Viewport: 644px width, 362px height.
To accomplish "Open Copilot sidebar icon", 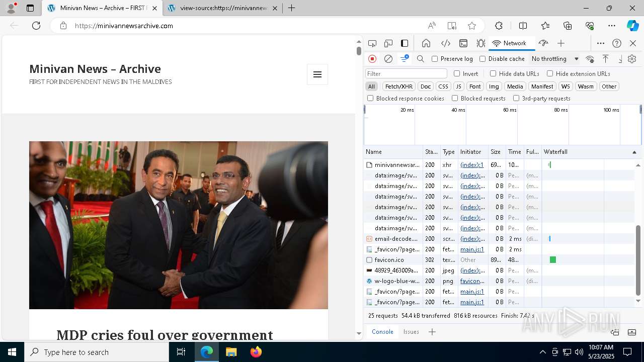I will click(632, 26).
